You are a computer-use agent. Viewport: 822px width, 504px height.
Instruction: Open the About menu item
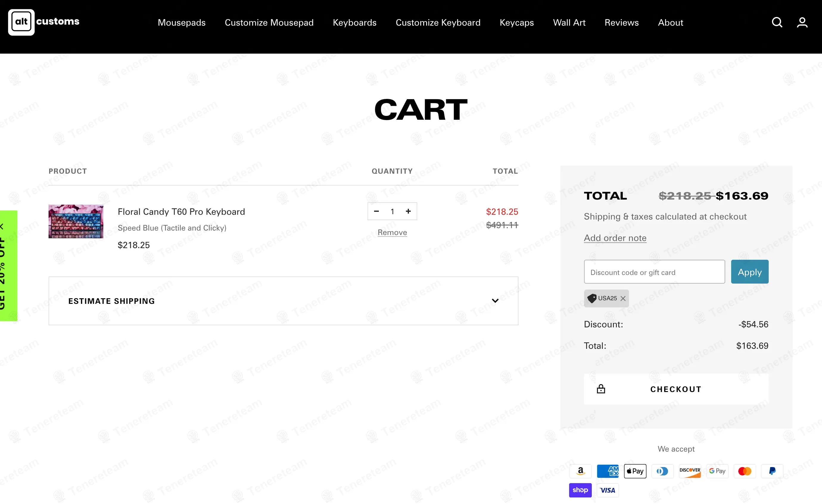(670, 22)
